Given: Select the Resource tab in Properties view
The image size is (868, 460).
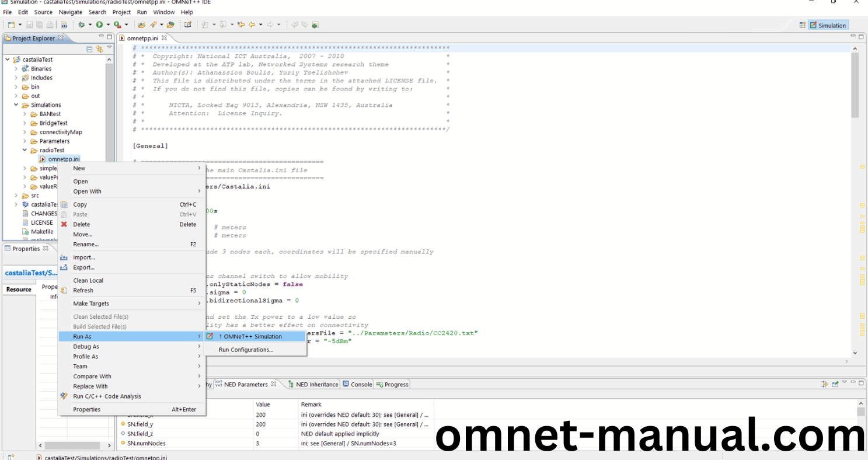Looking at the screenshot, I should pyautogui.click(x=19, y=290).
